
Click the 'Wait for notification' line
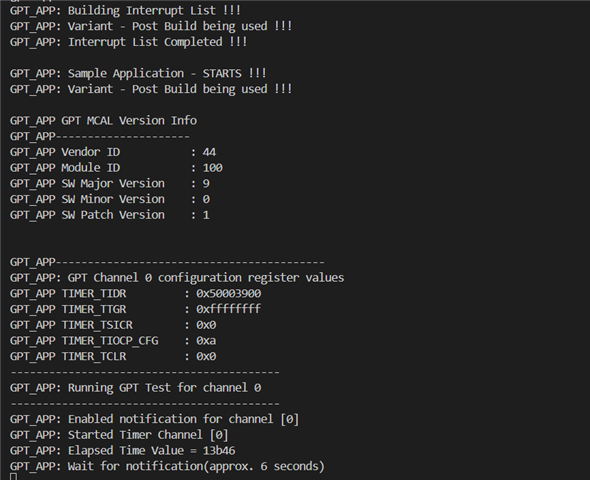(x=167, y=466)
